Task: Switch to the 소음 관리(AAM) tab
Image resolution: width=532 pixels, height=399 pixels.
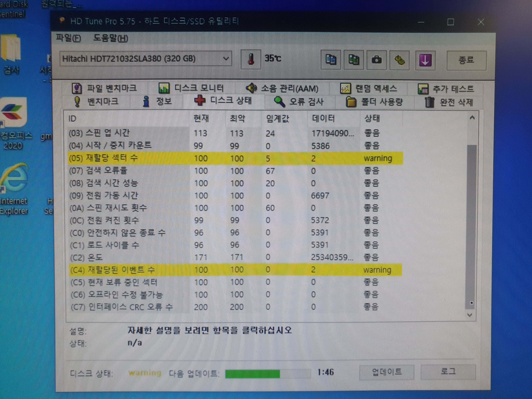Action: (282, 88)
